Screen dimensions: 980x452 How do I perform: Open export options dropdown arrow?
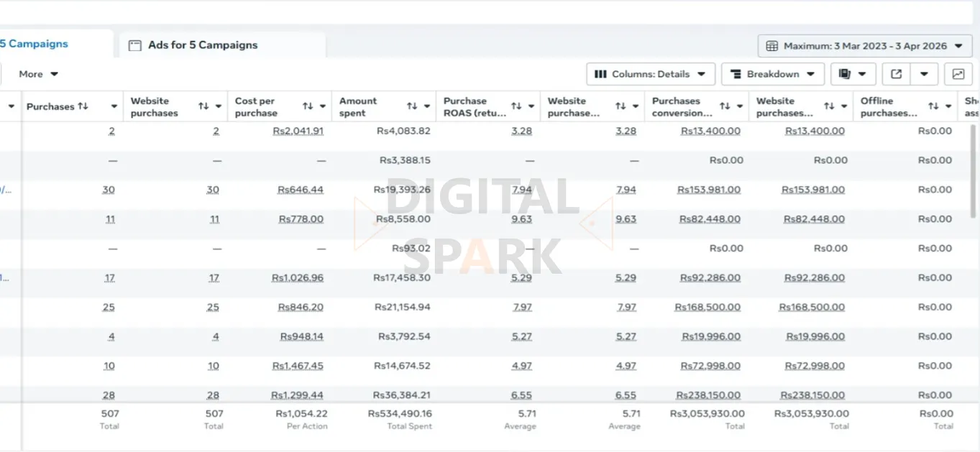tap(925, 74)
